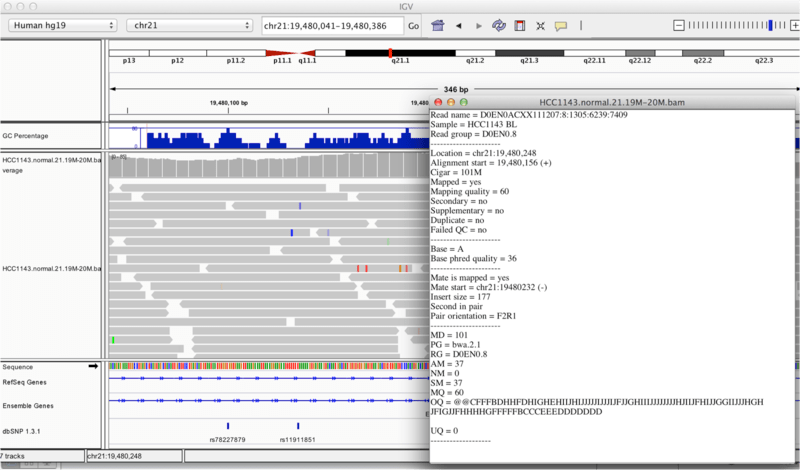This screenshot has width=800, height=470.
Task: Click the 346 bp span label
Action: coord(456,89)
